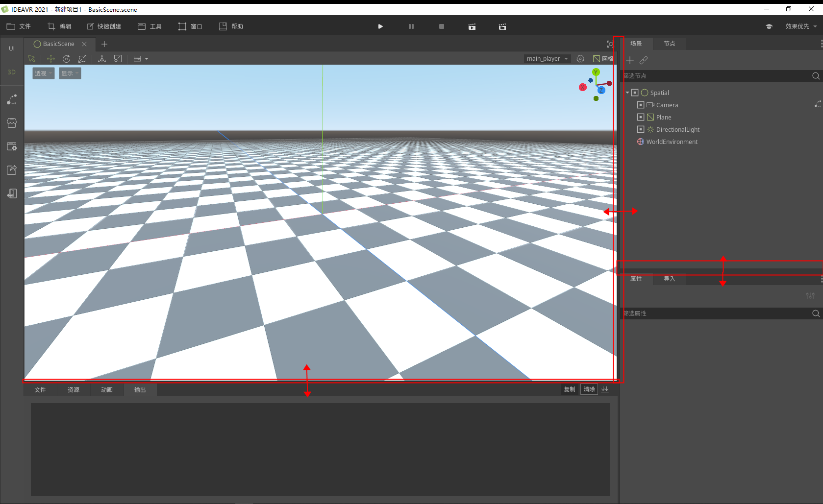Click the green Y axis gizmo handle
This screenshot has height=504, width=823.
point(596,72)
